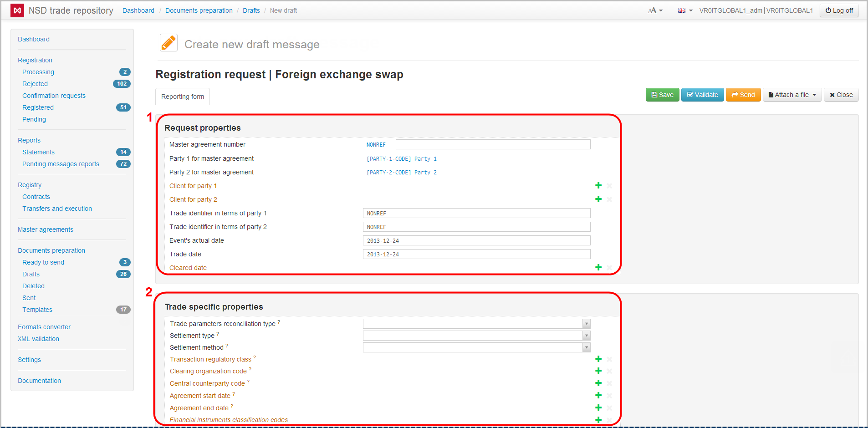Open the language flag dropdown
Screen dimensions: 868x428
pos(684,10)
